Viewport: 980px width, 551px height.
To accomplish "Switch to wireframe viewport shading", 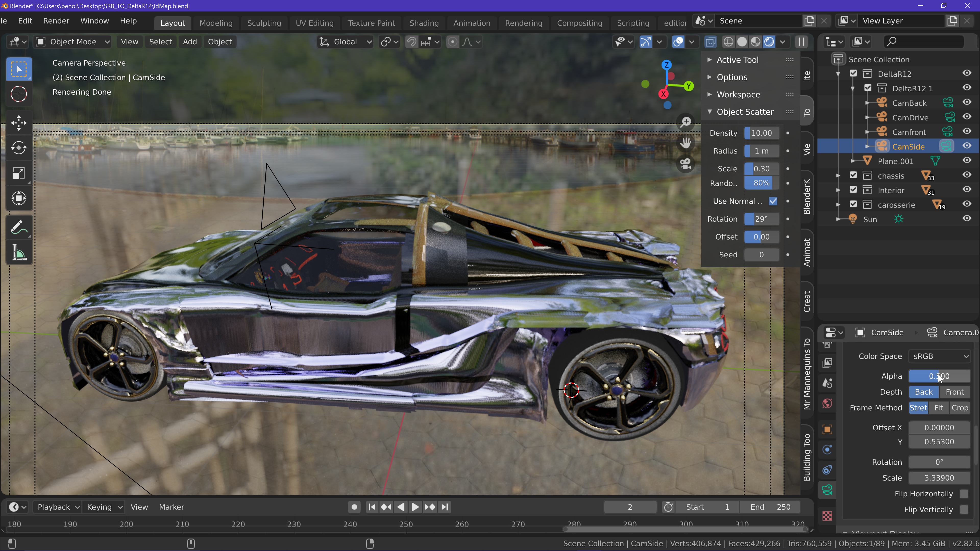I will (x=728, y=42).
